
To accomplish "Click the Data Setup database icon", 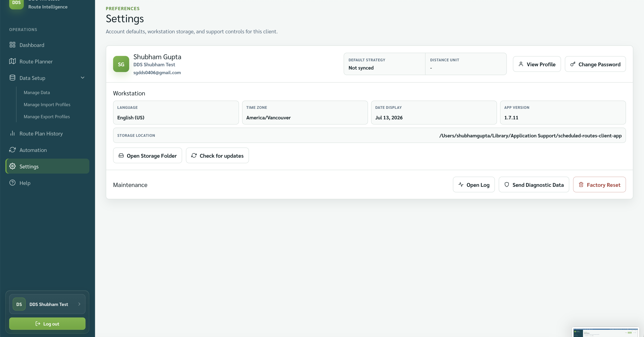I will point(12,78).
